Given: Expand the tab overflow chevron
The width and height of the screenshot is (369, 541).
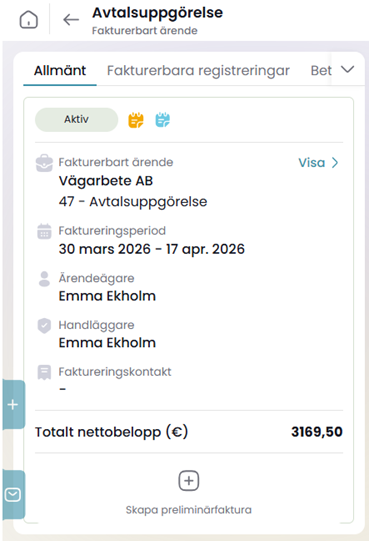Looking at the screenshot, I should [348, 69].
